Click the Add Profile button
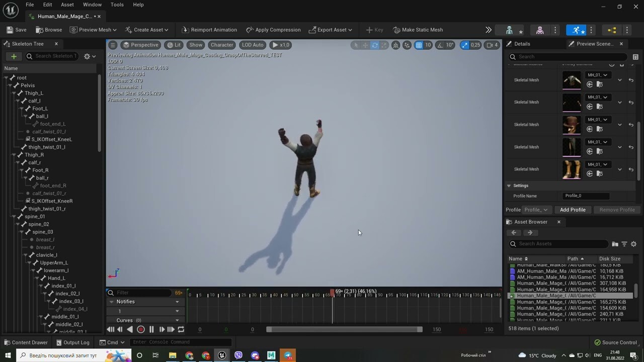Screen dimensions: 644x362 pyautogui.click(x=573, y=210)
